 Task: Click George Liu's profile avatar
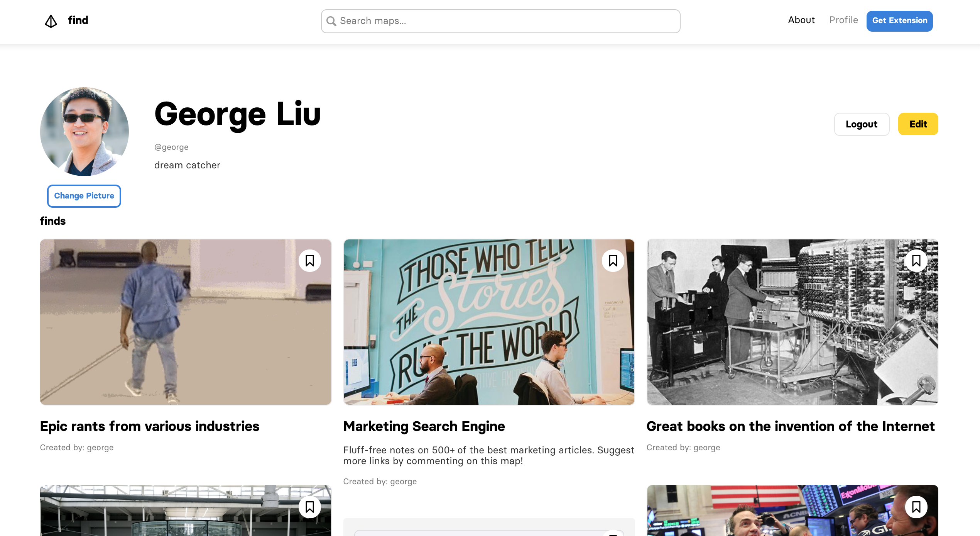click(x=84, y=131)
